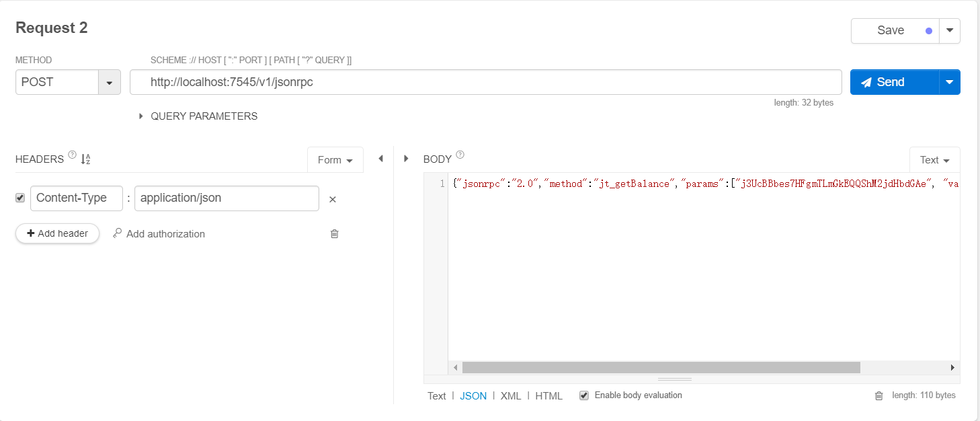Open the Send button options arrow
This screenshot has height=421, width=980.
[x=950, y=82]
